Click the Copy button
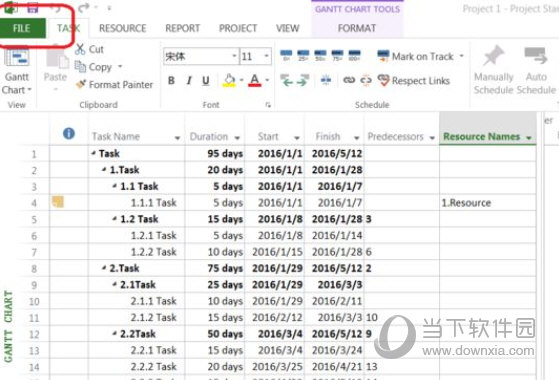Image resolution: width=559 pixels, height=380 pixels. (x=94, y=67)
